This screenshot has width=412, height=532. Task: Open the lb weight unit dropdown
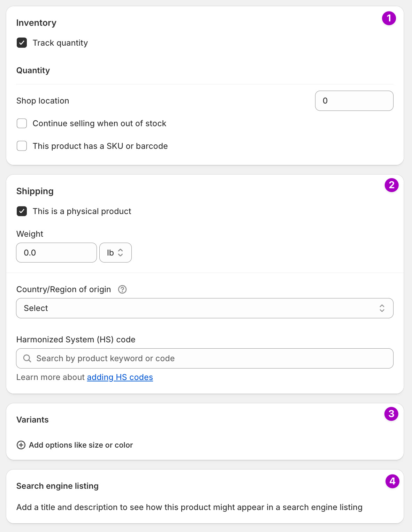pos(115,253)
